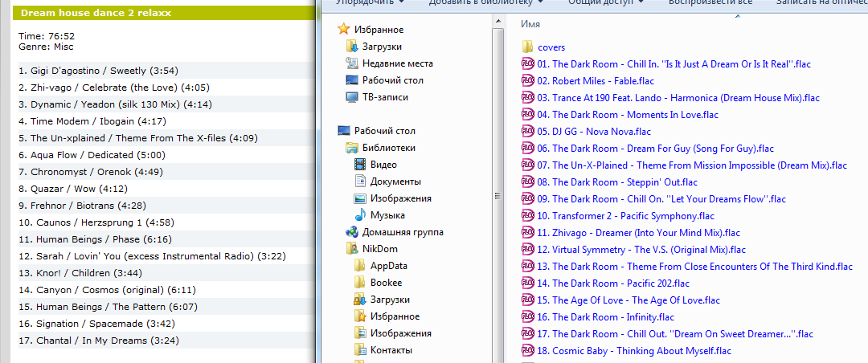Click FLAC icon of Robert Miles - Fable
This screenshot has width=868, height=363.
(x=527, y=81)
